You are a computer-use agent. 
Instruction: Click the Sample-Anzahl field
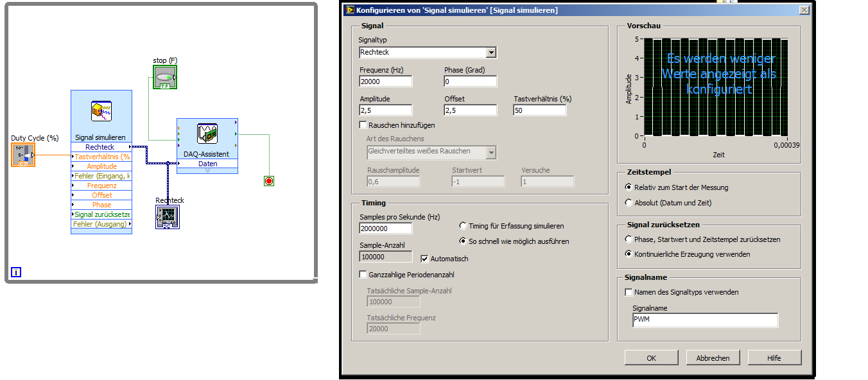tap(386, 257)
